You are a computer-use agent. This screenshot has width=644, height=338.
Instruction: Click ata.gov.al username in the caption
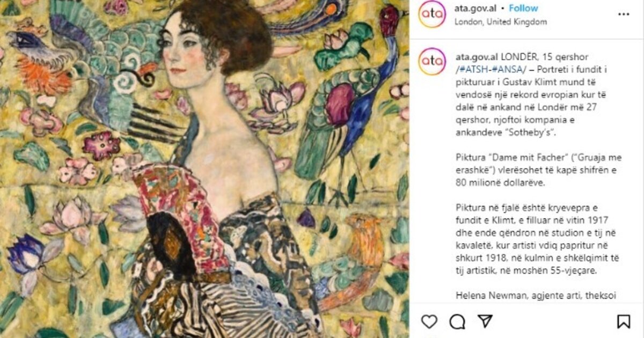477,56
